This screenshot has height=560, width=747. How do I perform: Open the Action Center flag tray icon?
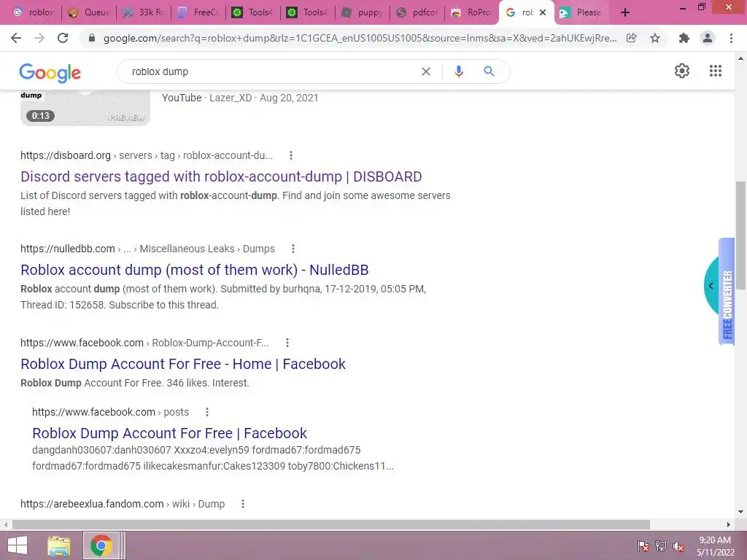(643, 545)
